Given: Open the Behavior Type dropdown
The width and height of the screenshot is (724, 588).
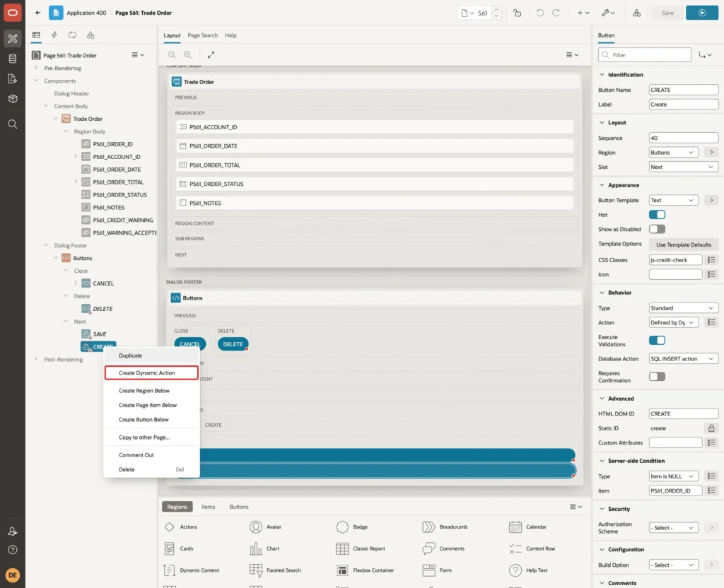Looking at the screenshot, I should [x=684, y=308].
